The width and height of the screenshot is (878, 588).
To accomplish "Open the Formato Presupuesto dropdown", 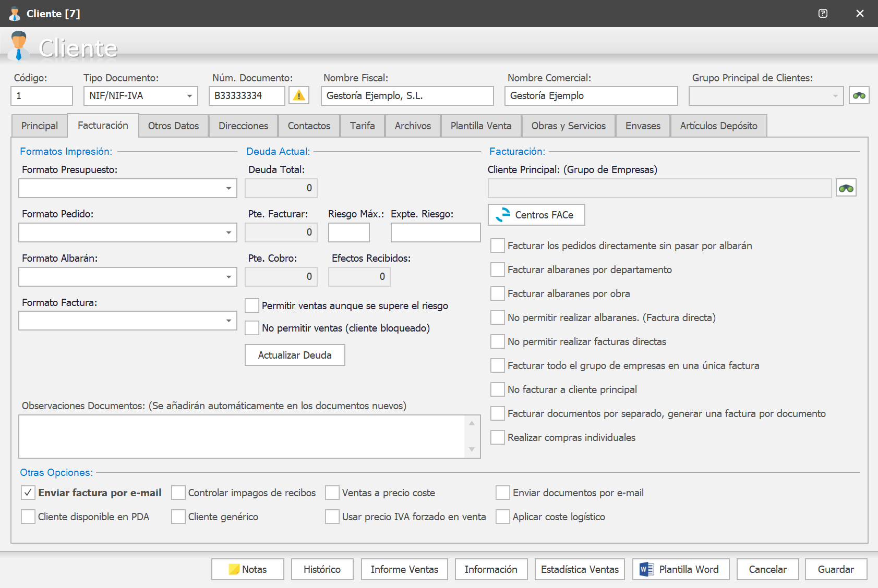I will (228, 188).
